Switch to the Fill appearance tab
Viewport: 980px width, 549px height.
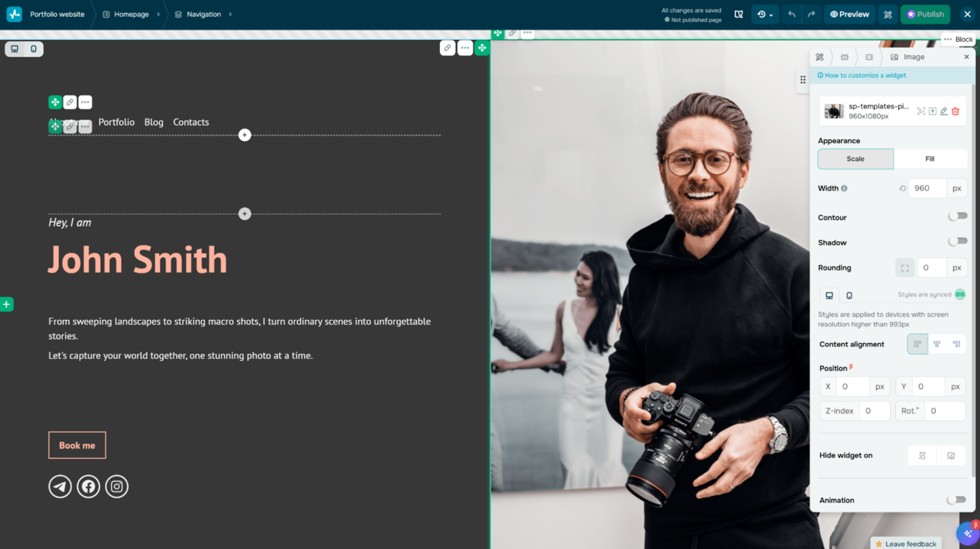(x=929, y=159)
